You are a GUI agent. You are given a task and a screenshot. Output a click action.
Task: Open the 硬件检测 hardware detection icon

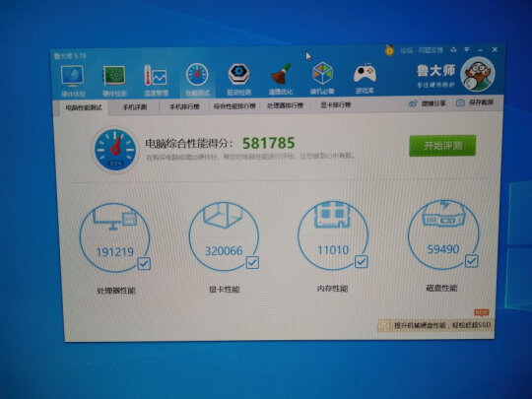click(114, 76)
